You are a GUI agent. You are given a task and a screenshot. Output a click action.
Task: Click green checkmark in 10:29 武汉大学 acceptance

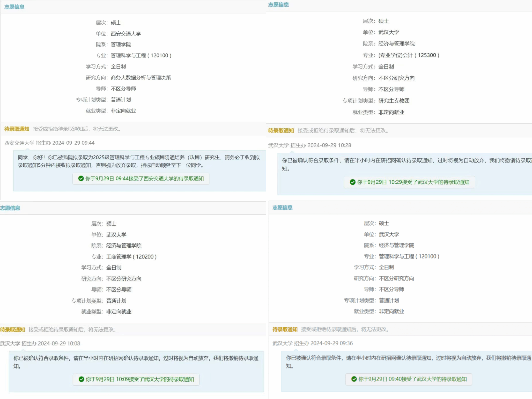pos(352,182)
